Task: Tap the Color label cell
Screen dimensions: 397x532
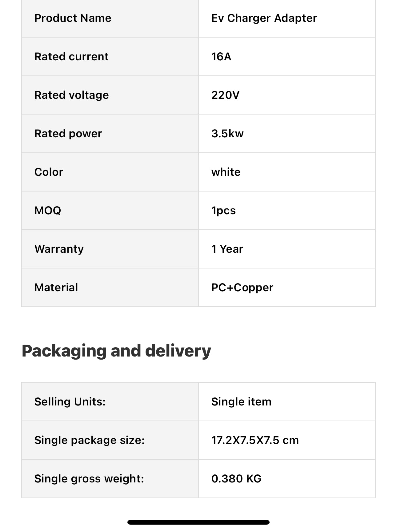Action: (x=110, y=172)
